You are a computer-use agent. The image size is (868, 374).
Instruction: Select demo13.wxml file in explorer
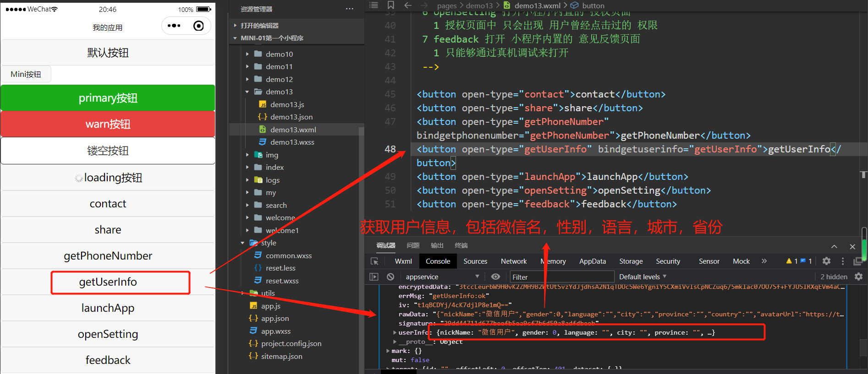[x=293, y=130]
